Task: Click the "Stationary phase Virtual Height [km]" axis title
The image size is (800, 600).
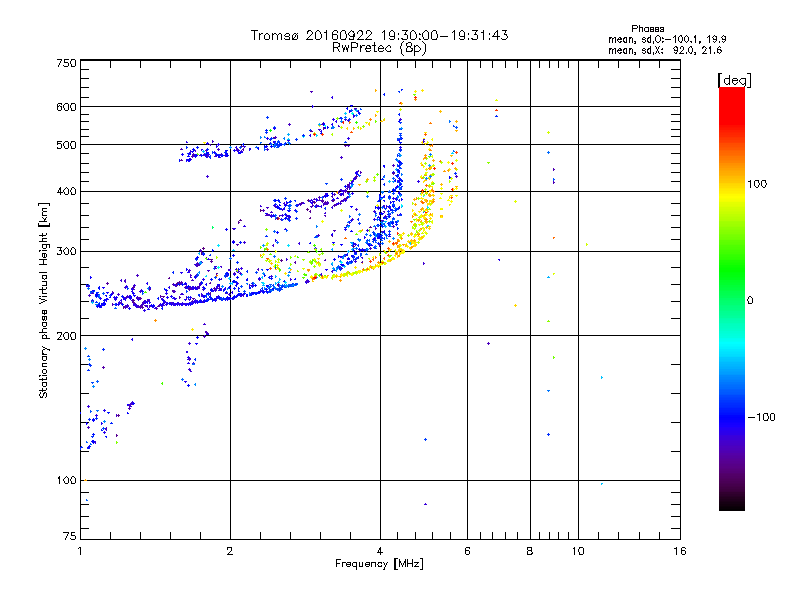Action: (x=43, y=300)
